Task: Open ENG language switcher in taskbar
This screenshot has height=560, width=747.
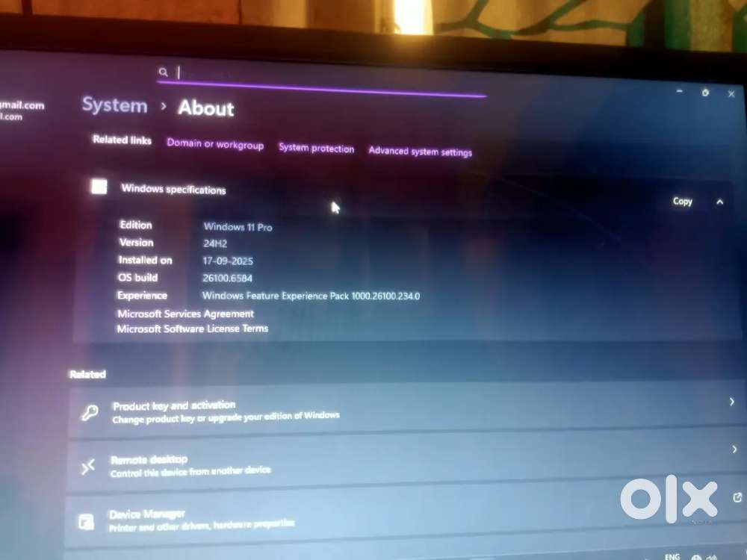Action: (672, 556)
